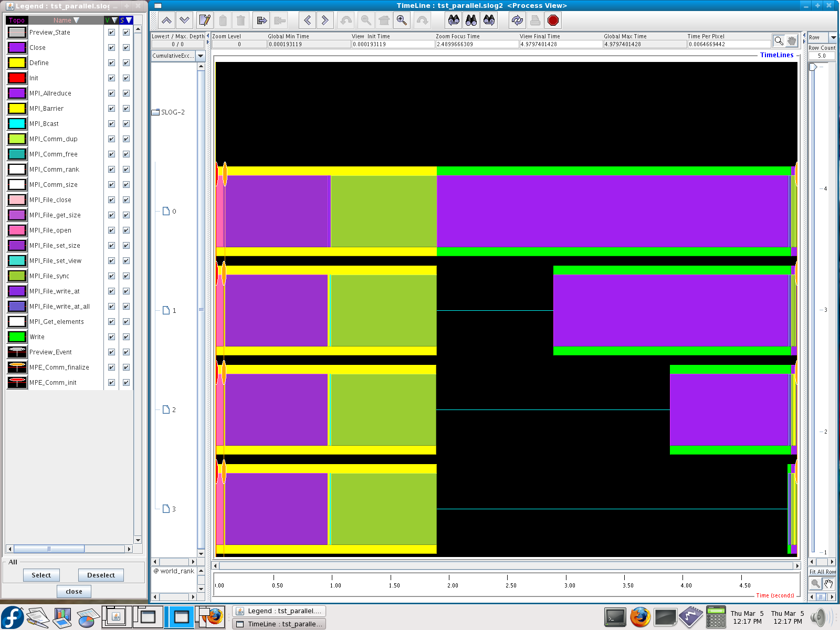Click the zoom in magnifier icon
840x630 pixels.
point(402,20)
